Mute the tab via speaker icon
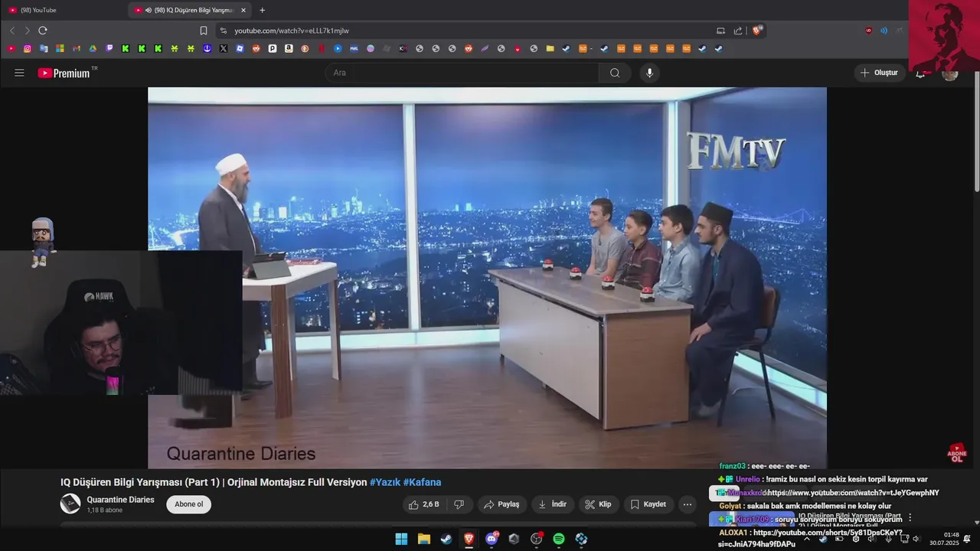 (x=149, y=10)
